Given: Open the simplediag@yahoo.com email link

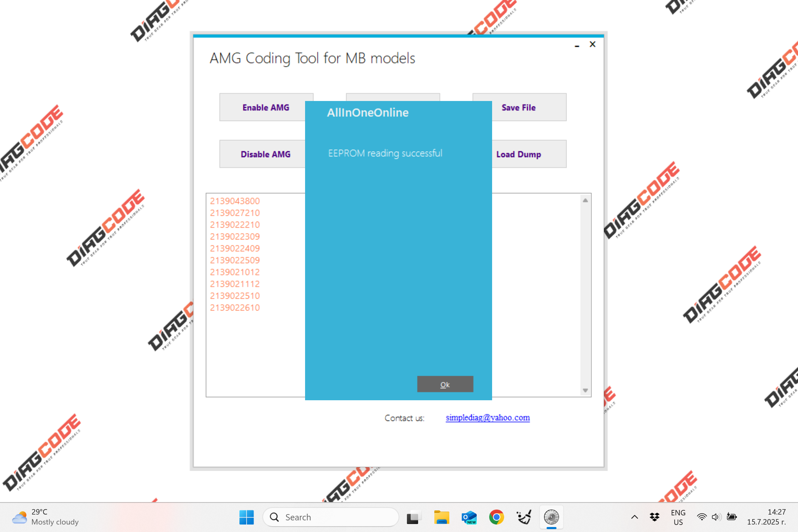Looking at the screenshot, I should [488, 417].
